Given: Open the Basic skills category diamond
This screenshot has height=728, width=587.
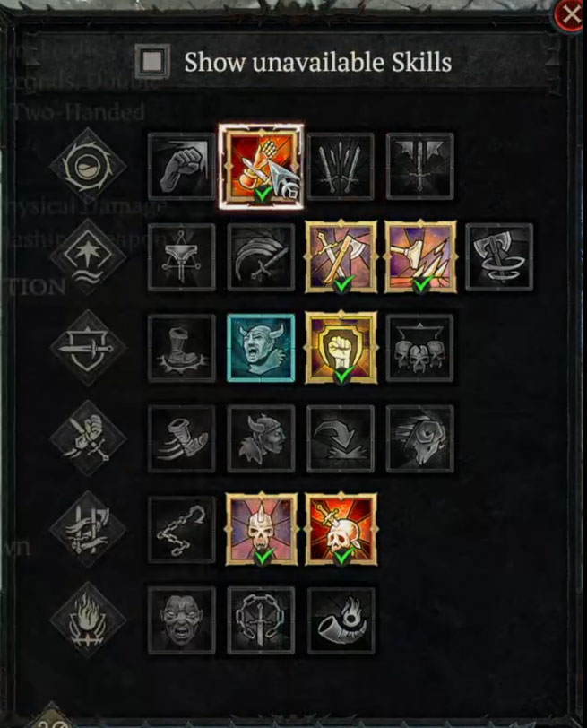Looking at the screenshot, I should pos(88,166).
